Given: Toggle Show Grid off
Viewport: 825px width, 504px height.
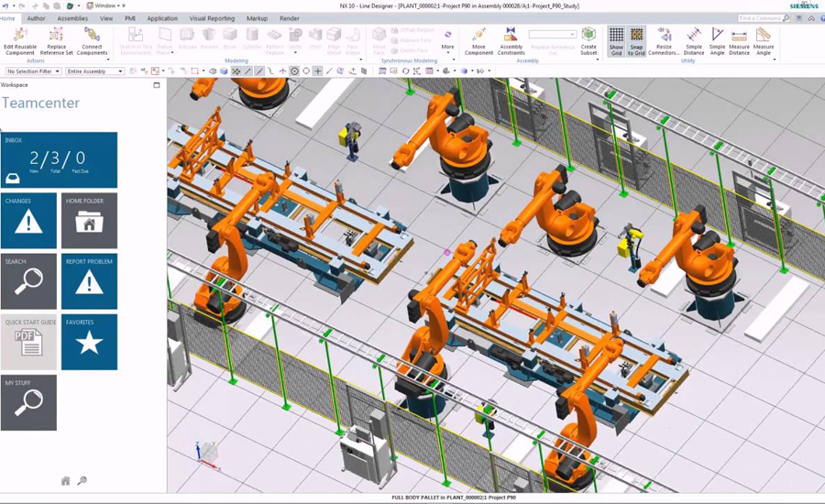Looking at the screenshot, I should click(x=616, y=41).
